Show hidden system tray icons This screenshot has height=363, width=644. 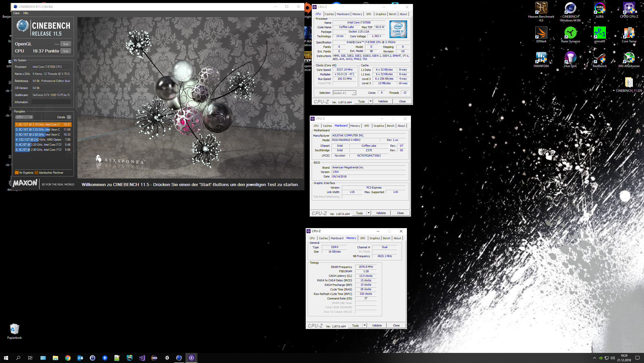point(594,358)
